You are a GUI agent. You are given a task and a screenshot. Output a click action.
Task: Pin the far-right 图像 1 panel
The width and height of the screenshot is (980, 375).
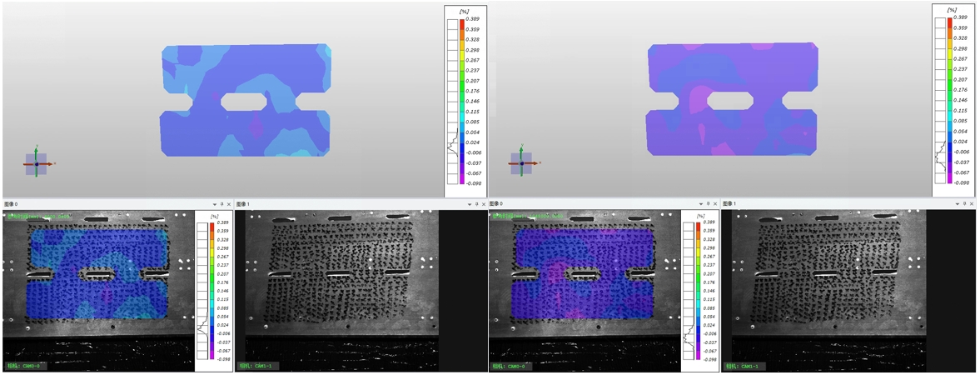(x=963, y=204)
